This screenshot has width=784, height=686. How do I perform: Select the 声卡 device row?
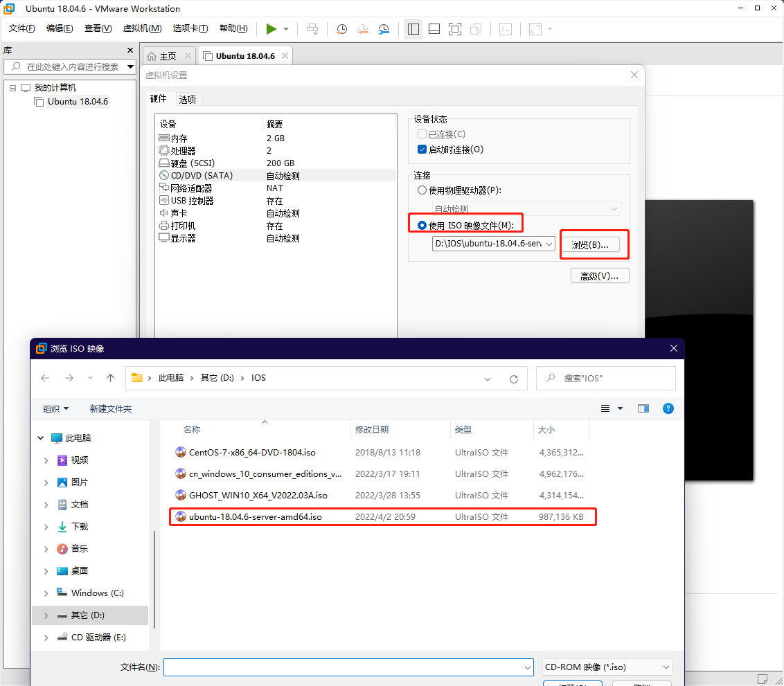point(276,213)
